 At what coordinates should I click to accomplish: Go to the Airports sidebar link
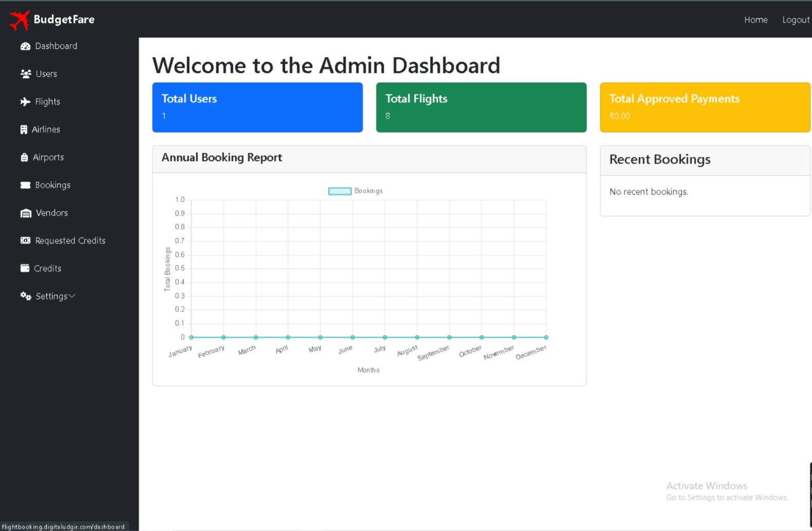(48, 157)
